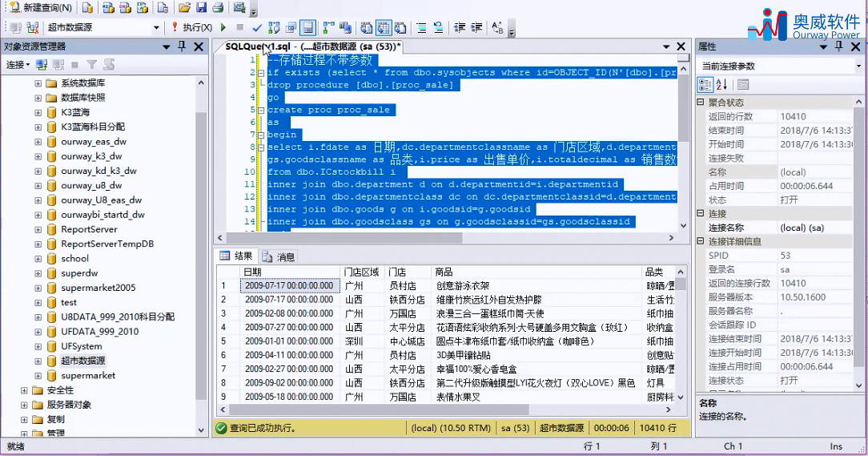Screen dimensions: 868x456
Task: Click the print icon in the toolbar
Action: (218, 8)
